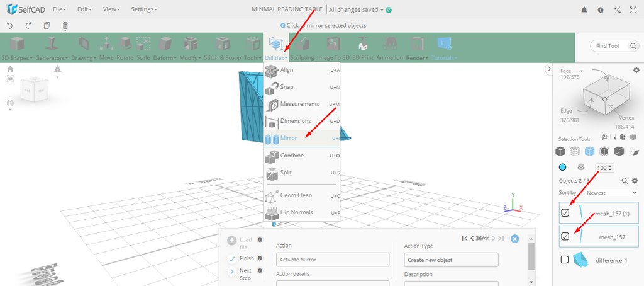
Task: Uncheck the mesh_157 (1) object checkbox
Action: (x=565, y=213)
